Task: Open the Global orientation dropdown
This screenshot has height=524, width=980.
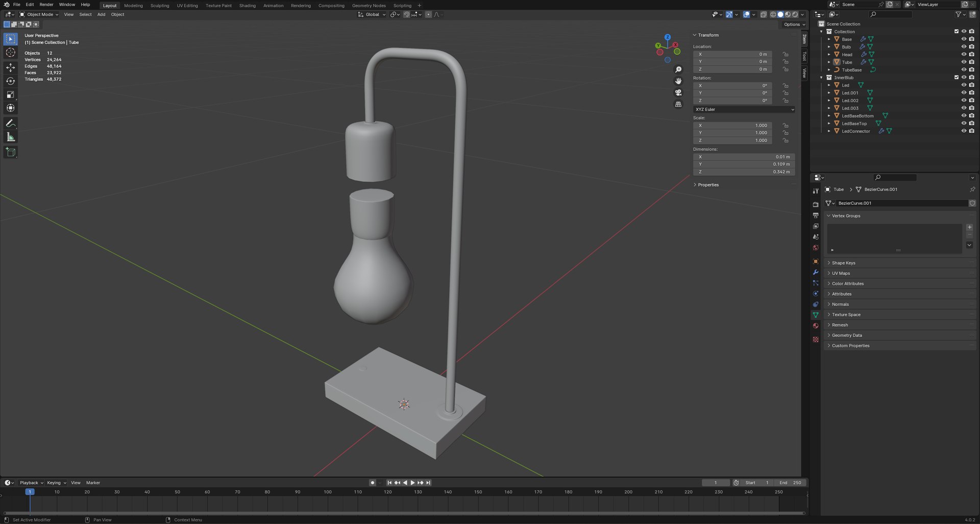Action: point(372,14)
